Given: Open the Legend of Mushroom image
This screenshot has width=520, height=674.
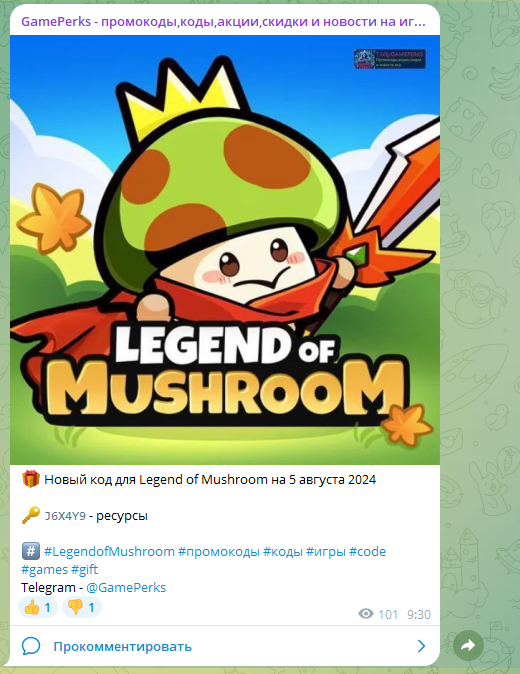Looking at the screenshot, I should (x=225, y=249).
